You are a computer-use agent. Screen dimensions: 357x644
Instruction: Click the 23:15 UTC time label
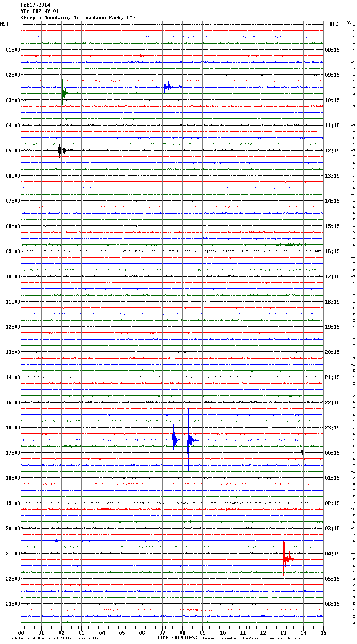pyautogui.click(x=332, y=428)
